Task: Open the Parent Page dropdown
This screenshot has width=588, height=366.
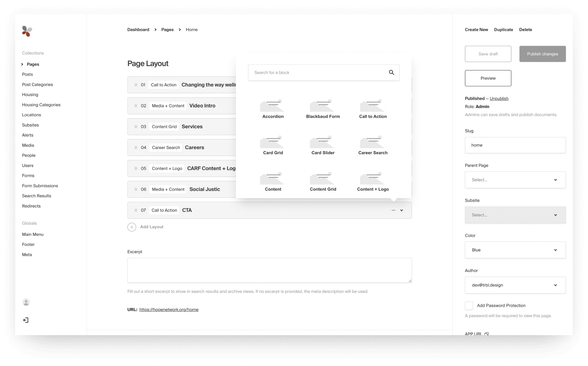Action: [x=515, y=180]
